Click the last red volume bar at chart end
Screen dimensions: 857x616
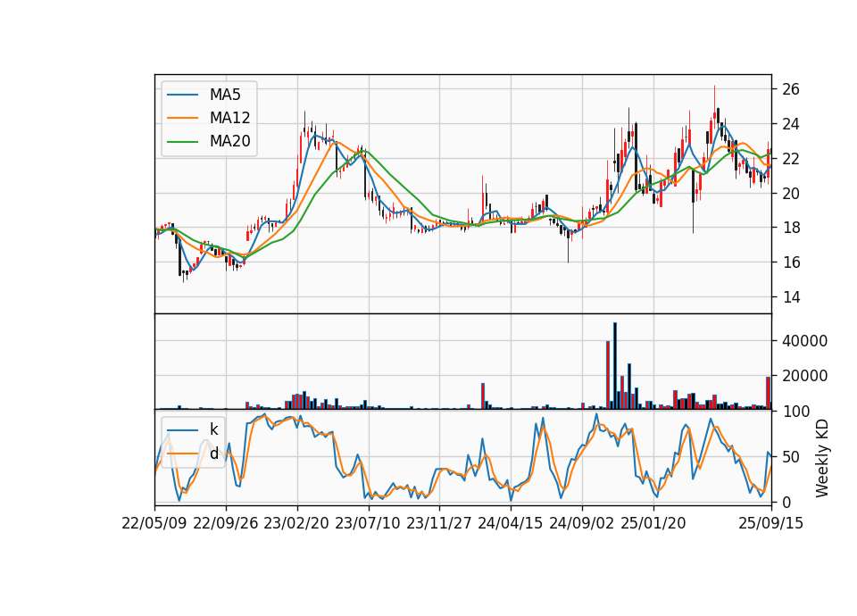pos(768,393)
